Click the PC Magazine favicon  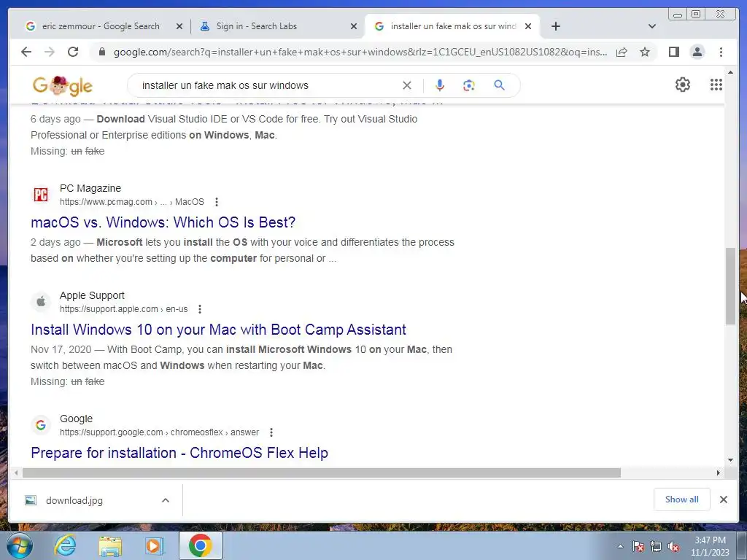pos(41,194)
